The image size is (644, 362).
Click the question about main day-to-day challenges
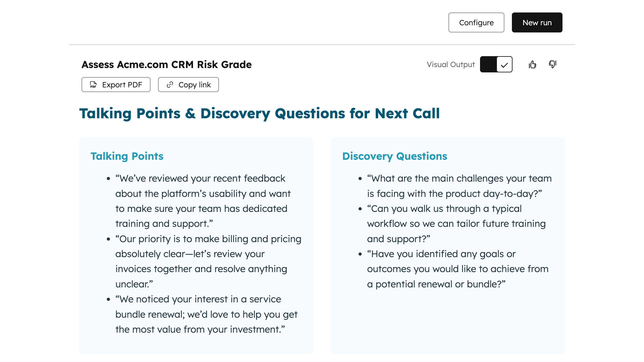click(x=459, y=186)
